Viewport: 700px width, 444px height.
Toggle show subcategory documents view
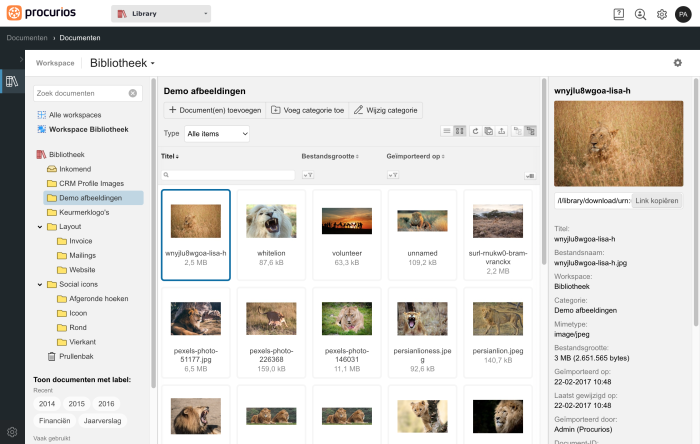[530, 131]
